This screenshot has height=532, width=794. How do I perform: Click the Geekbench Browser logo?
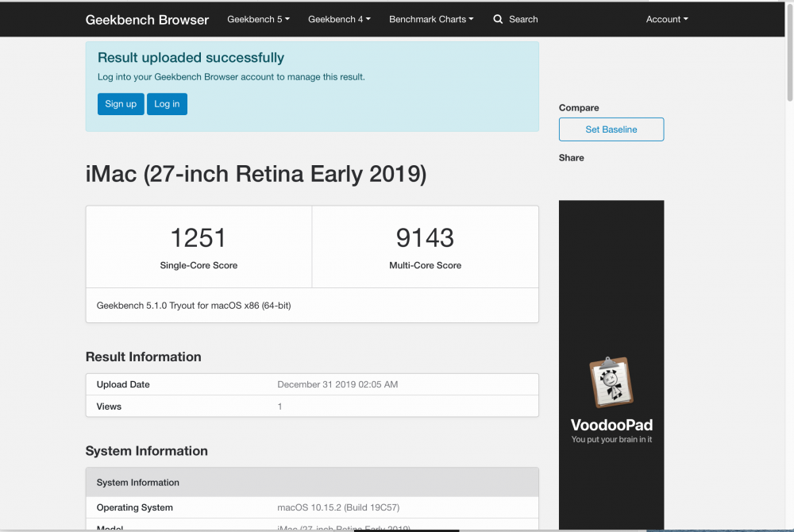(147, 20)
